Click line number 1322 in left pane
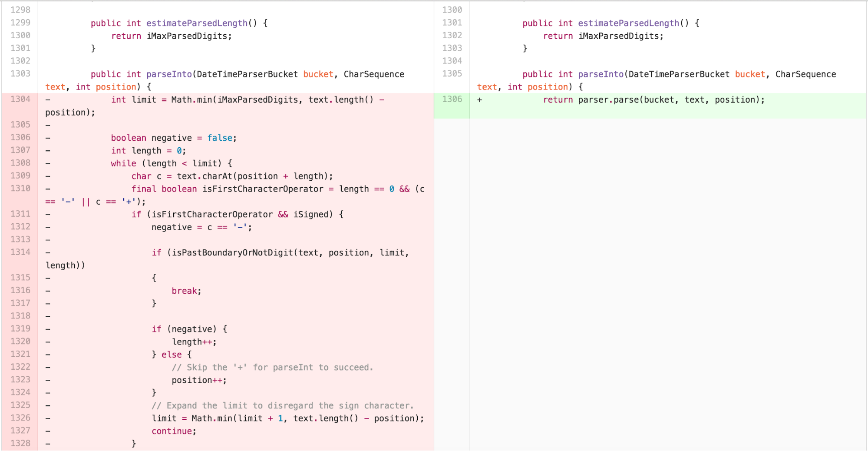Image resolution: width=868 pixels, height=451 pixels. 20,367
